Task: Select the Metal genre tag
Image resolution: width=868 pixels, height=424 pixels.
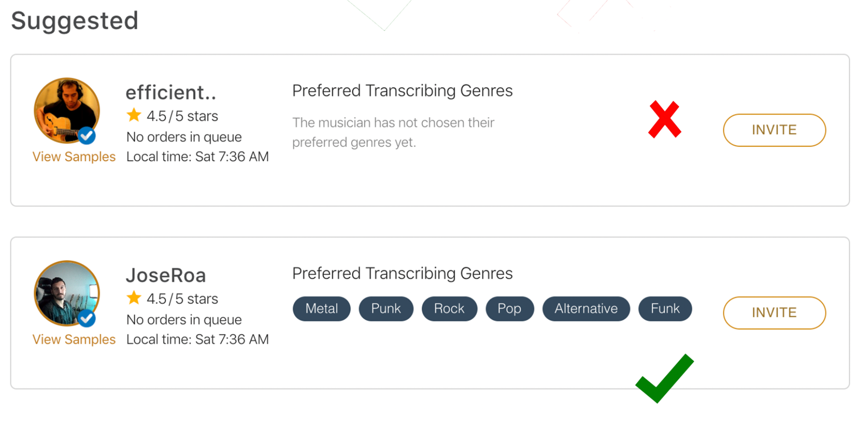Action: coord(322,309)
